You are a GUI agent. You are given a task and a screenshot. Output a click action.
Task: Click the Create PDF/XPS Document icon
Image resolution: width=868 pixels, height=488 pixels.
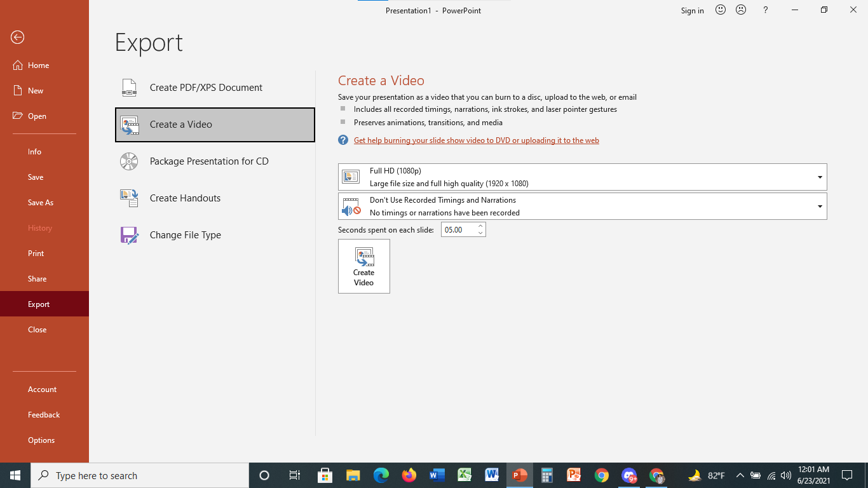pyautogui.click(x=129, y=88)
